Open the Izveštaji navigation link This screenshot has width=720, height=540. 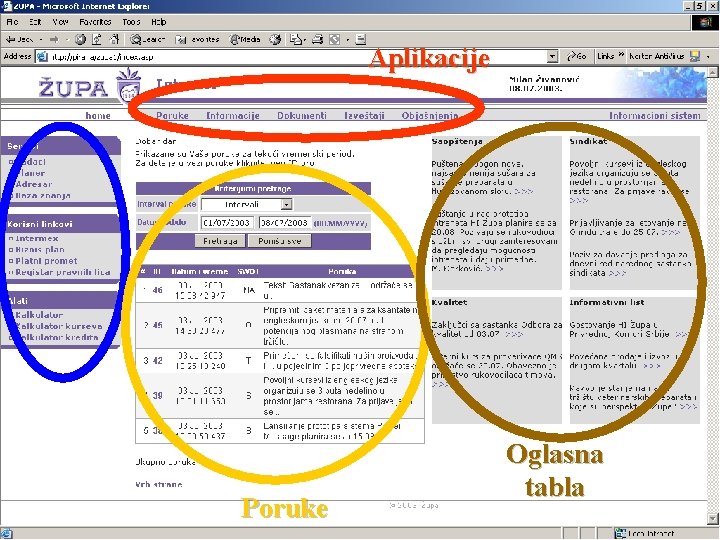pos(364,116)
